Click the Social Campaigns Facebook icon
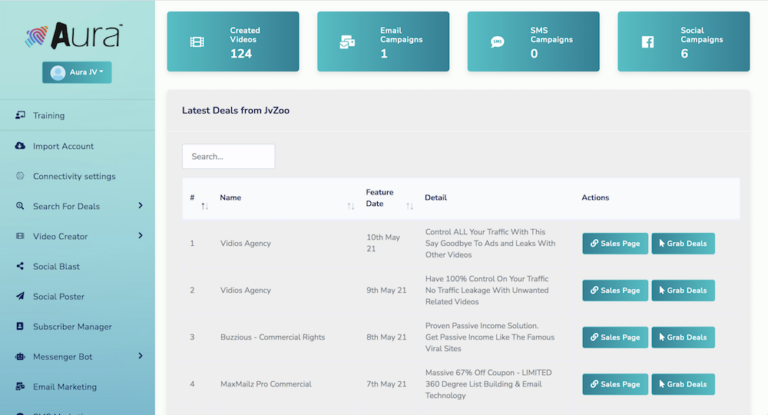This screenshot has height=415, width=768. coord(648,42)
